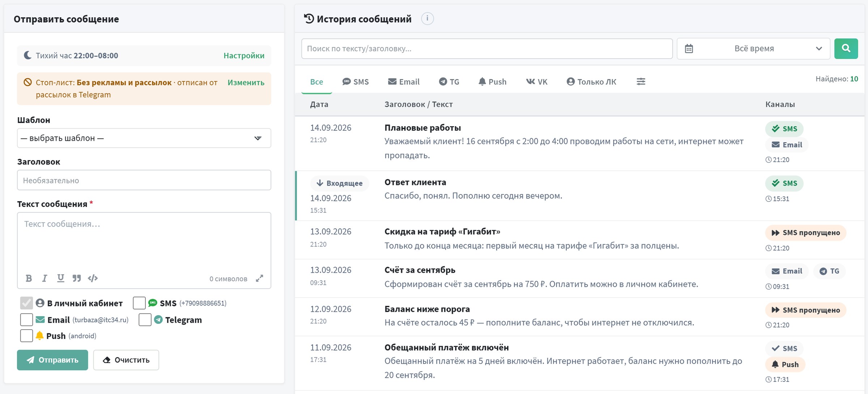
Task: Switch to the Все tab
Action: pyautogui.click(x=316, y=82)
